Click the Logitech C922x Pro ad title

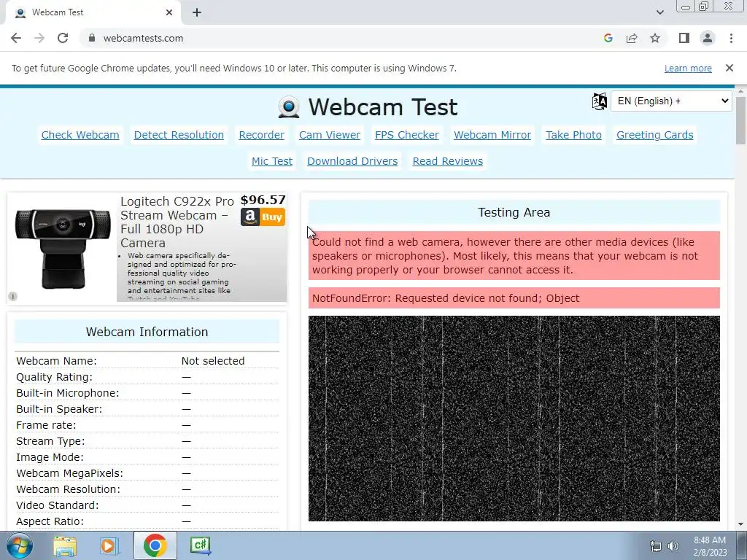pos(177,222)
